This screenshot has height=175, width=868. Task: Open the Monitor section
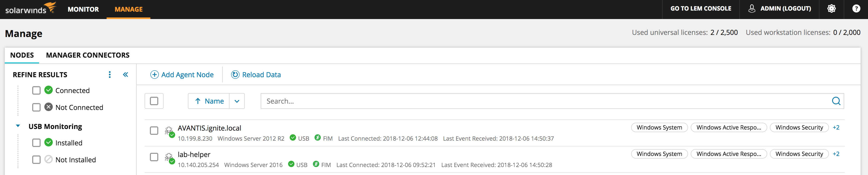click(x=84, y=10)
